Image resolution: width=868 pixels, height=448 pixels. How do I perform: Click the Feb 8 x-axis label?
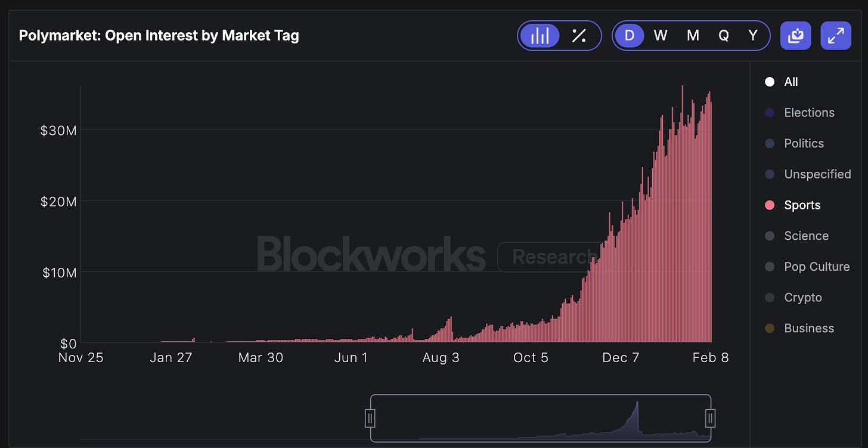point(711,357)
